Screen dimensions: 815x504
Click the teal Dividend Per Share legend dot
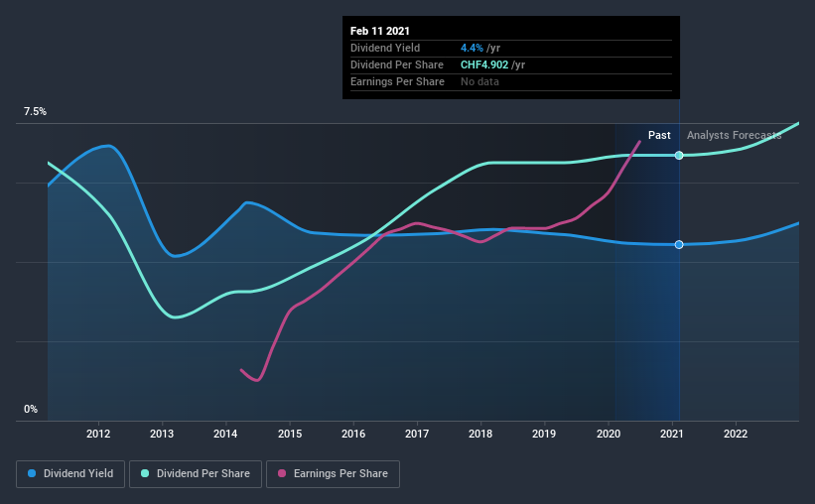click(x=145, y=473)
